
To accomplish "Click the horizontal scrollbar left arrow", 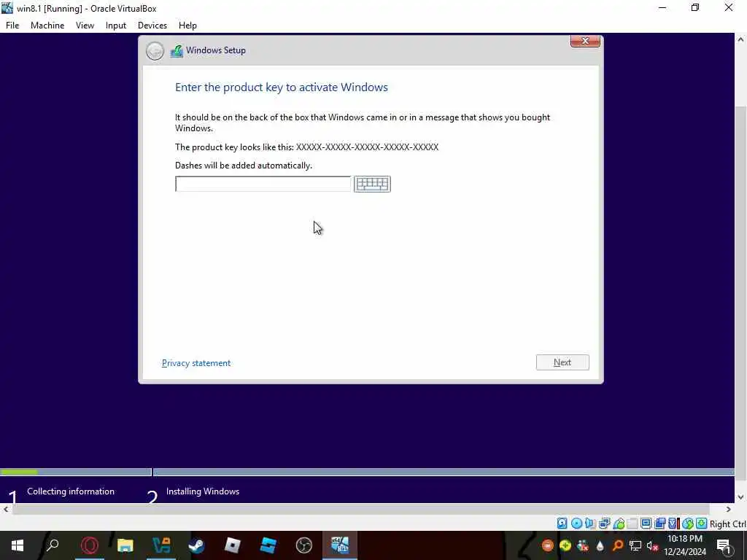I will 6,509.
